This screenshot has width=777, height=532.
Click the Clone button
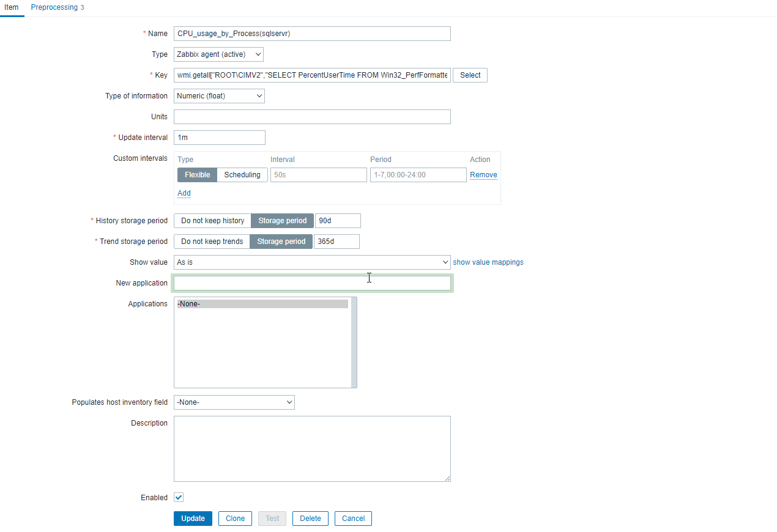[235, 519]
